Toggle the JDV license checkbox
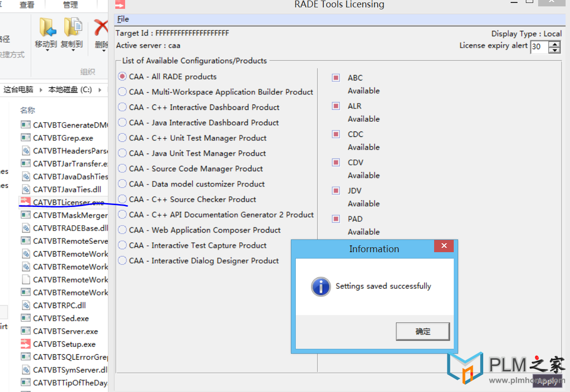 (x=336, y=190)
